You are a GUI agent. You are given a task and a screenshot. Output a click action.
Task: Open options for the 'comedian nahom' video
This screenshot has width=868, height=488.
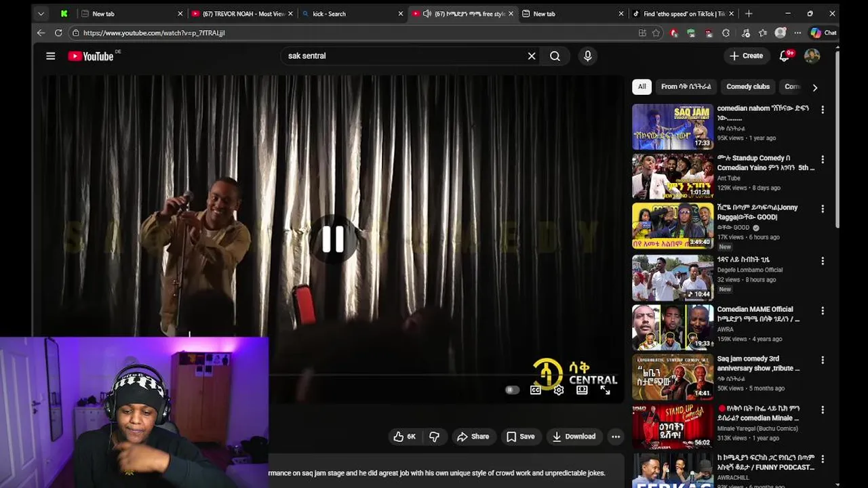(823, 110)
